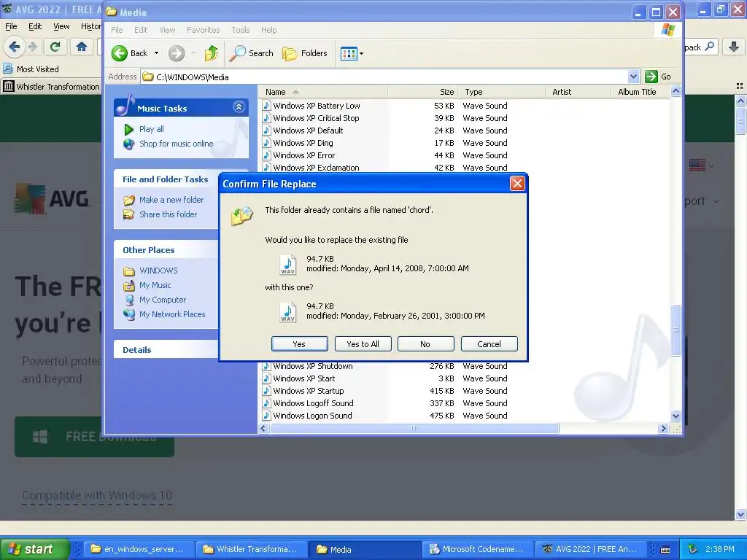This screenshot has height=560, width=747.
Task: Select Windows Logoff Sound file
Action: [x=313, y=403]
